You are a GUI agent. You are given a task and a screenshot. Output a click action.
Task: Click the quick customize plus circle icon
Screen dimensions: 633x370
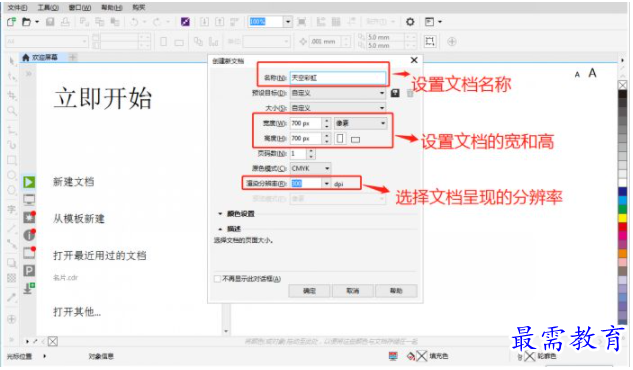[x=452, y=41]
